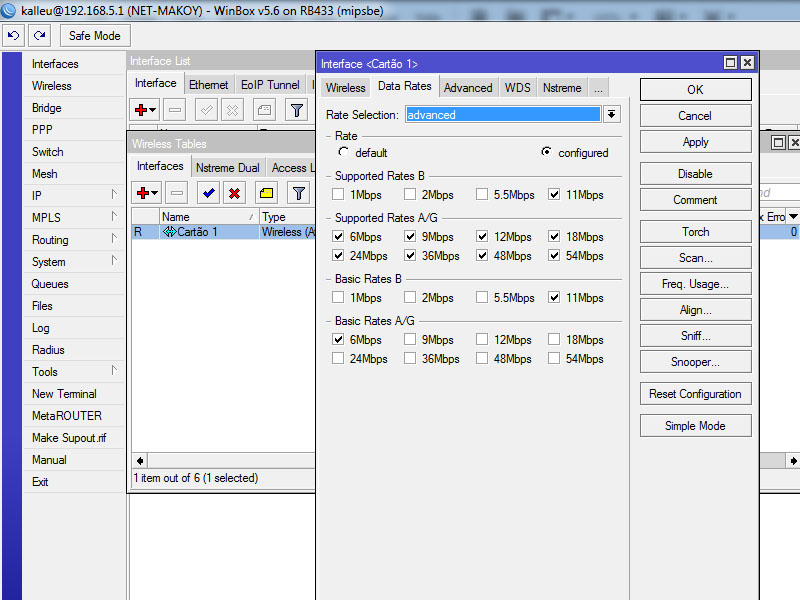This screenshot has height=600, width=800.
Task: Expand the MPLS submenu
Action: point(114,216)
